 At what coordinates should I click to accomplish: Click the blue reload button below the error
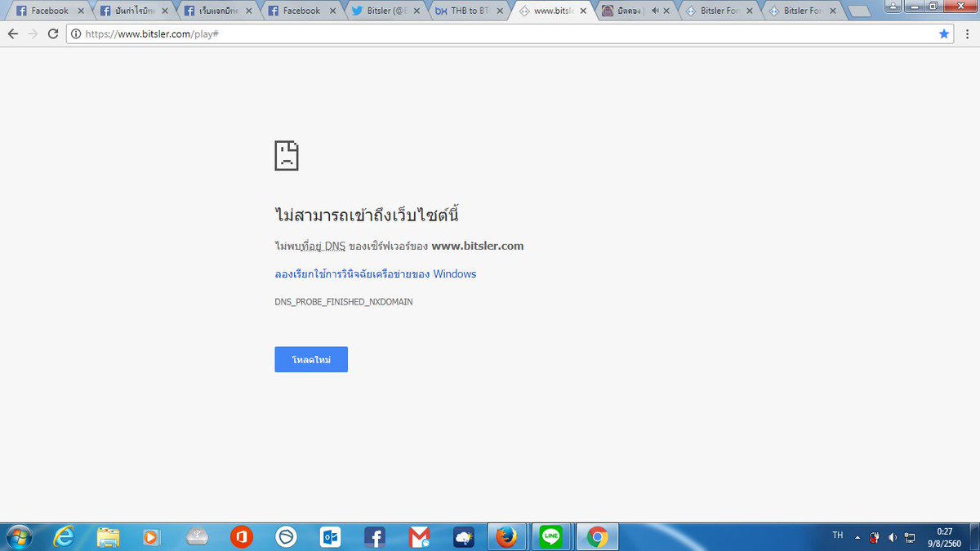click(311, 359)
